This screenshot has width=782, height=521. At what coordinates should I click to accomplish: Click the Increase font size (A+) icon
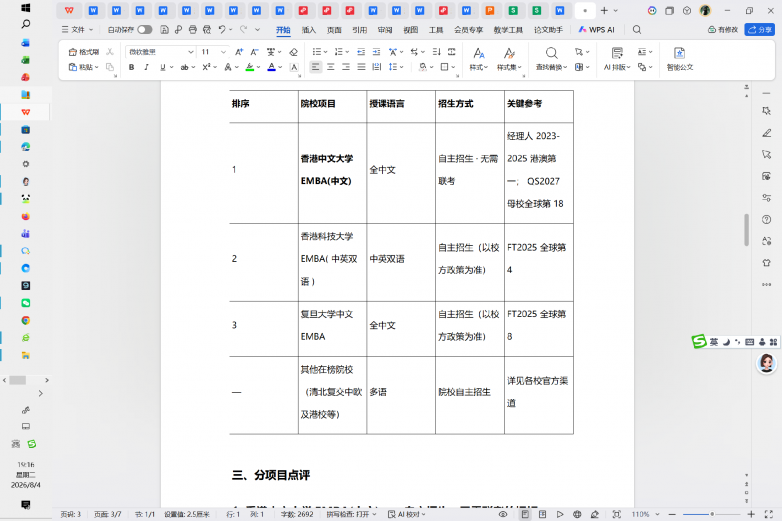point(239,52)
